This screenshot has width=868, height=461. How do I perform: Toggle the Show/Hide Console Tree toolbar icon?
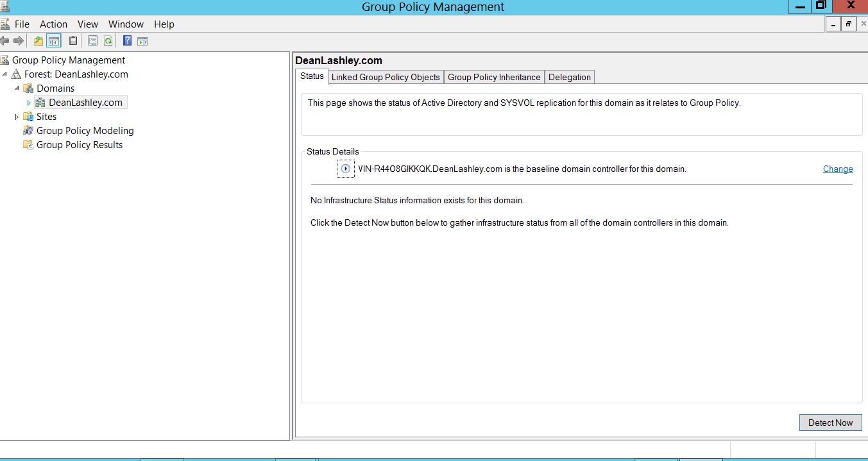[54, 41]
